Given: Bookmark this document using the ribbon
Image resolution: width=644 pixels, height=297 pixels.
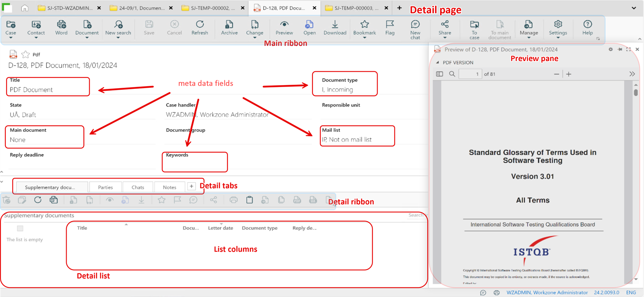Looking at the screenshot, I should (364, 28).
